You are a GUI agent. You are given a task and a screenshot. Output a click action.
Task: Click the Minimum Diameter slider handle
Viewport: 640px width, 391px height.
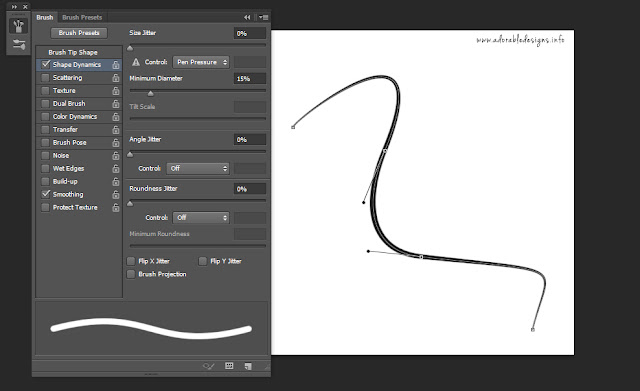pyautogui.click(x=151, y=94)
